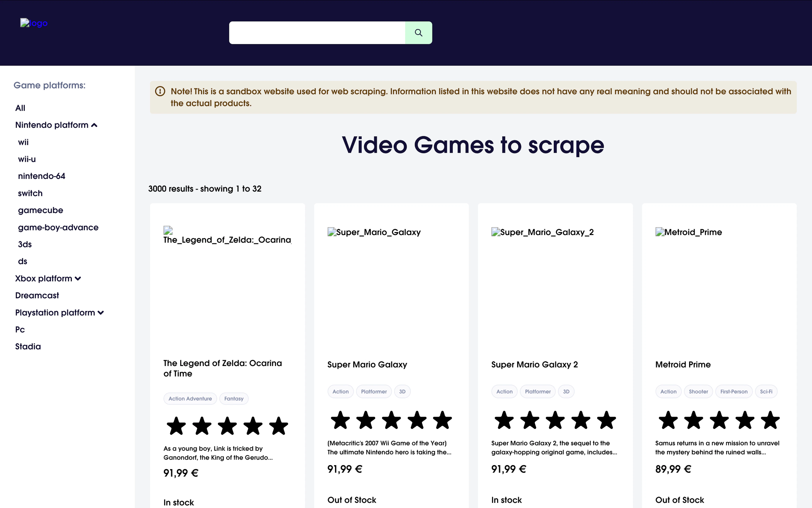
Task: Click the Fantasy tag on Zelda
Action: pyautogui.click(x=234, y=399)
